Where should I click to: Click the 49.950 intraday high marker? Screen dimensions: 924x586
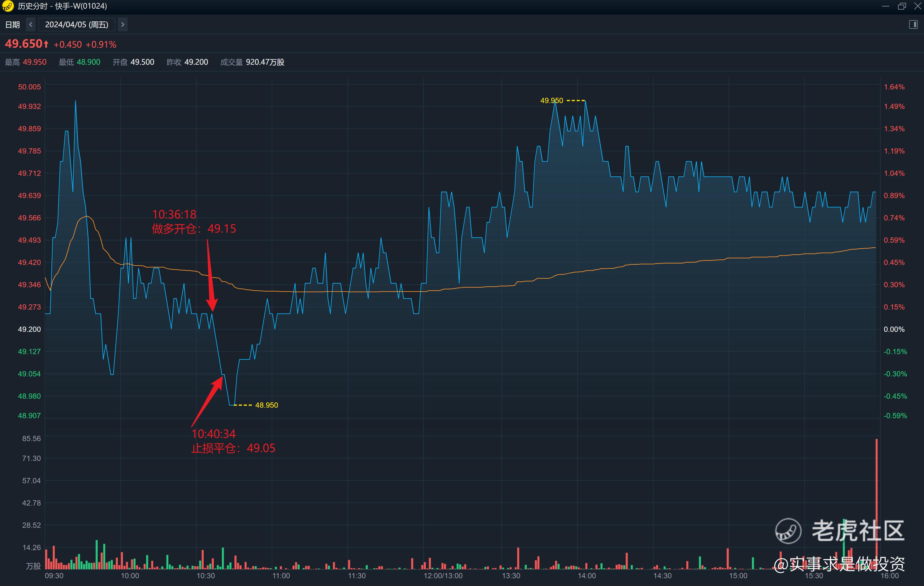coord(551,101)
